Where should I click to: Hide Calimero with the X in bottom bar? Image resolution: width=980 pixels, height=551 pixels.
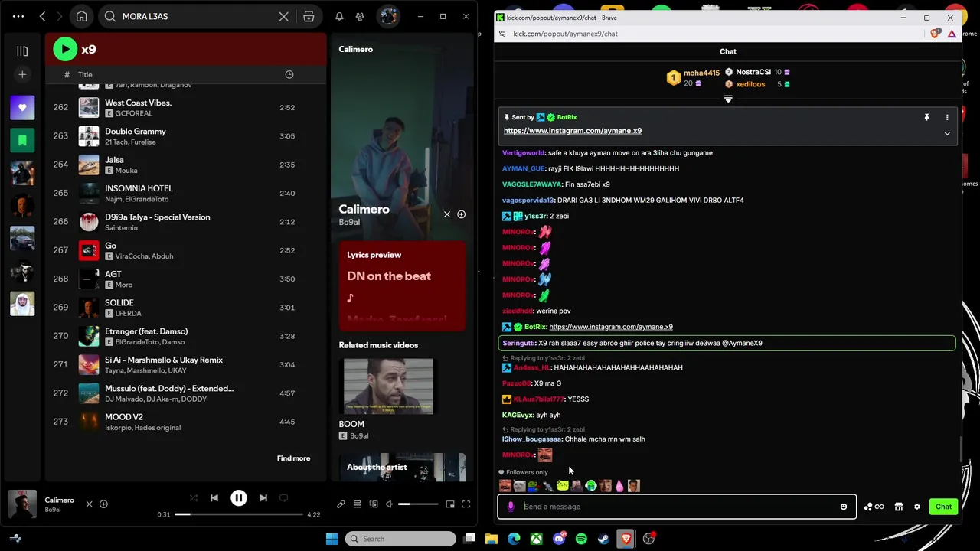pyautogui.click(x=89, y=504)
